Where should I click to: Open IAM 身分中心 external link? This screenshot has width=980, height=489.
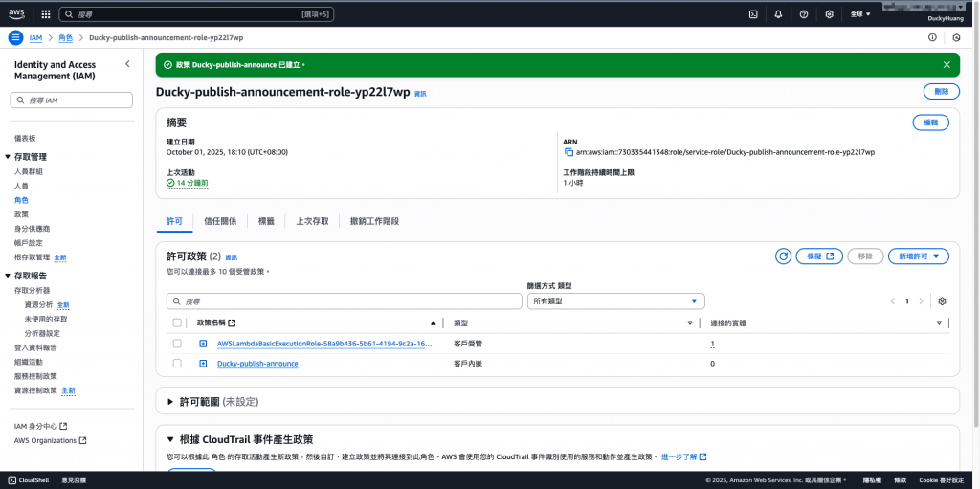40,427
